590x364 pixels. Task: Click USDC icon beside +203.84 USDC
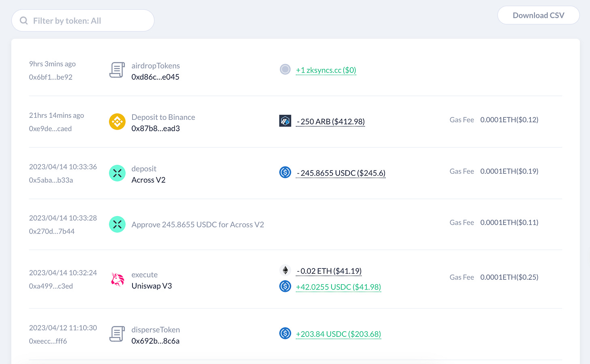(285, 333)
